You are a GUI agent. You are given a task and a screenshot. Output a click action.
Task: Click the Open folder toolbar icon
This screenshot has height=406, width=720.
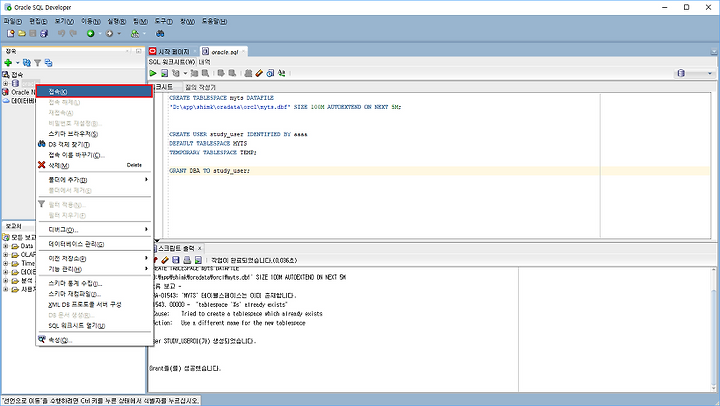[x=22, y=34]
